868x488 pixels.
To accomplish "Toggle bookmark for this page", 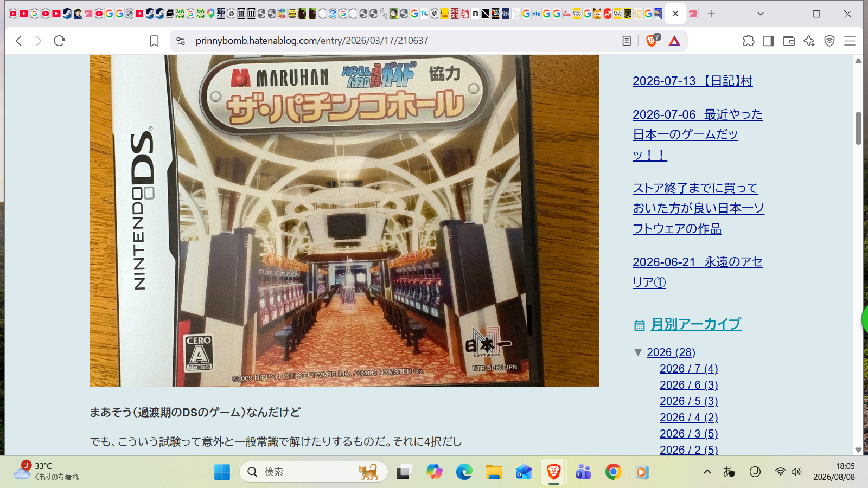I will click(x=154, y=41).
